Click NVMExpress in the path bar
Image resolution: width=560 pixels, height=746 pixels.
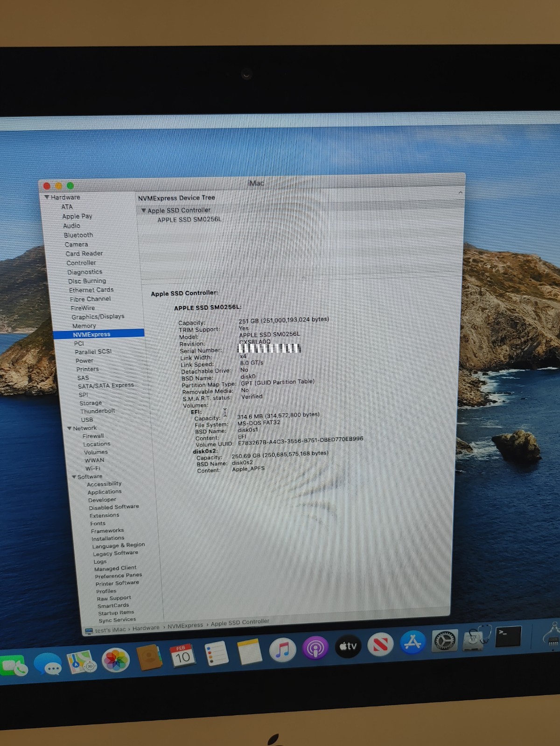(x=185, y=626)
